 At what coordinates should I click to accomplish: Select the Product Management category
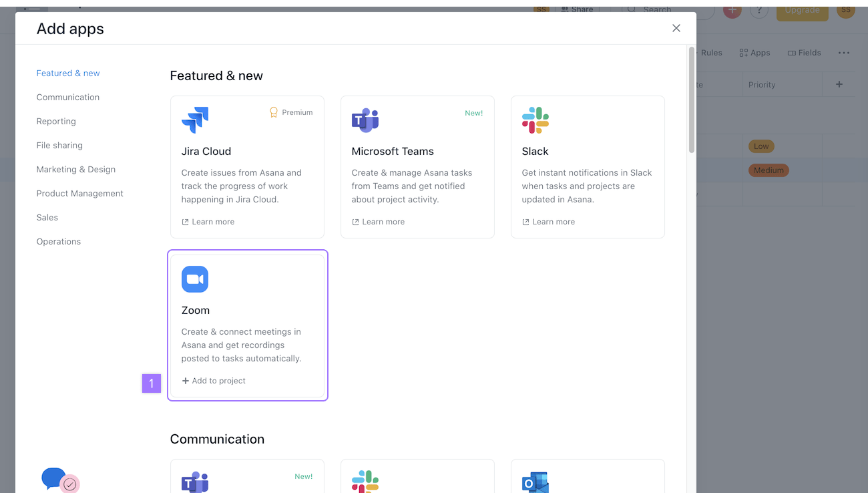coord(79,193)
